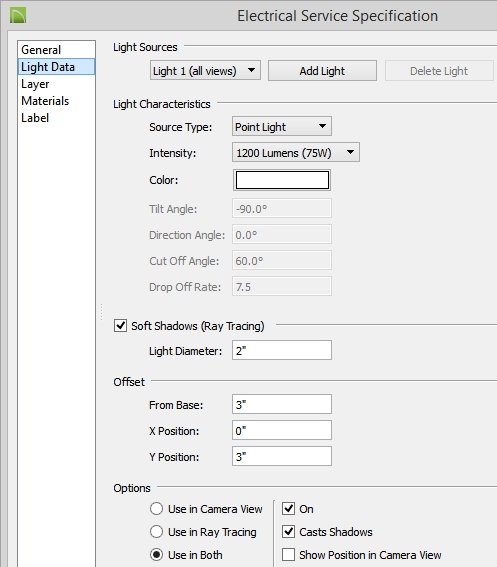Click the Delete Light button
The height and width of the screenshot is (567, 497).
pos(439,71)
